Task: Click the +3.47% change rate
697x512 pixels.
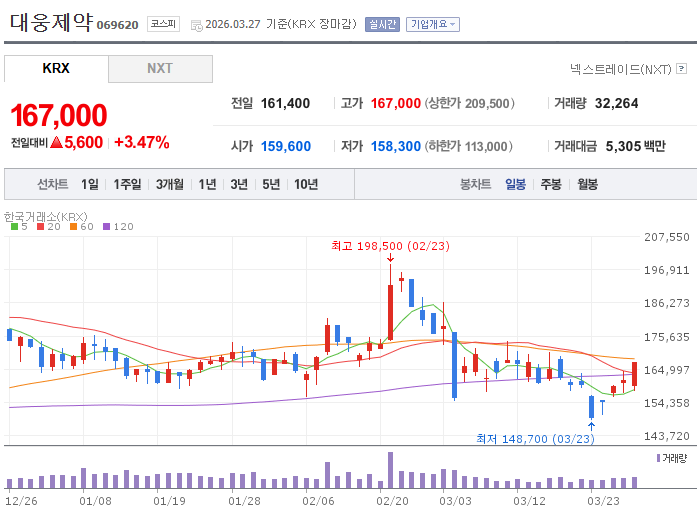Action: click(142, 142)
